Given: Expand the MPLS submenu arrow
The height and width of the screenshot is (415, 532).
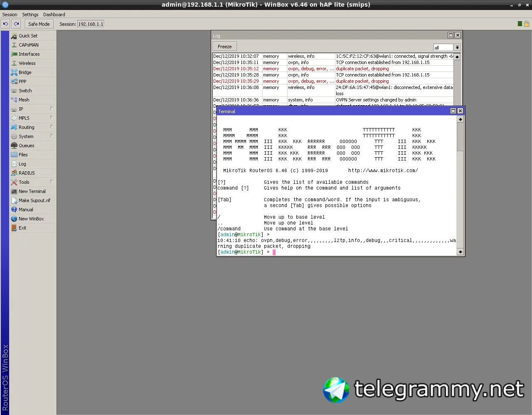Looking at the screenshot, I should (x=52, y=118).
